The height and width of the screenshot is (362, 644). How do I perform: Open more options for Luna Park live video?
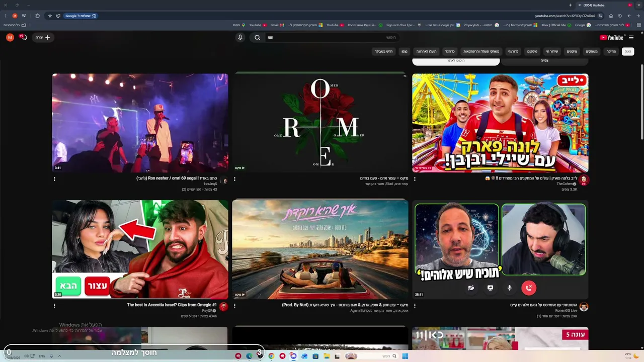click(415, 179)
